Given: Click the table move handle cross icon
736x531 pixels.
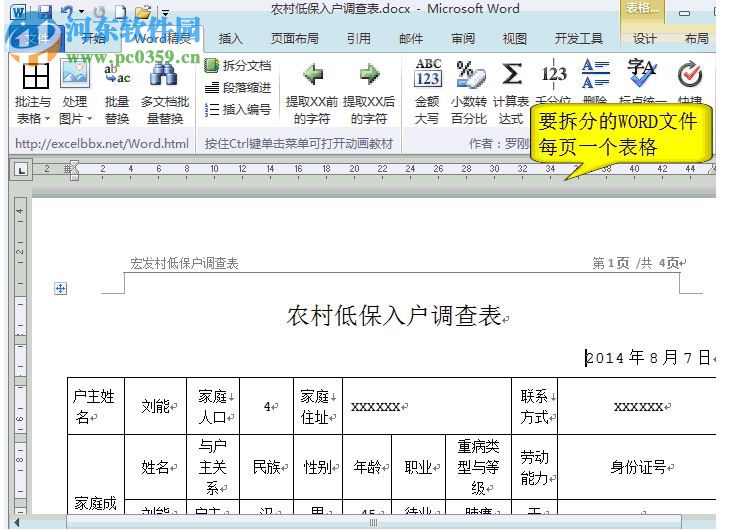Looking at the screenshot, I should (61, 288).
